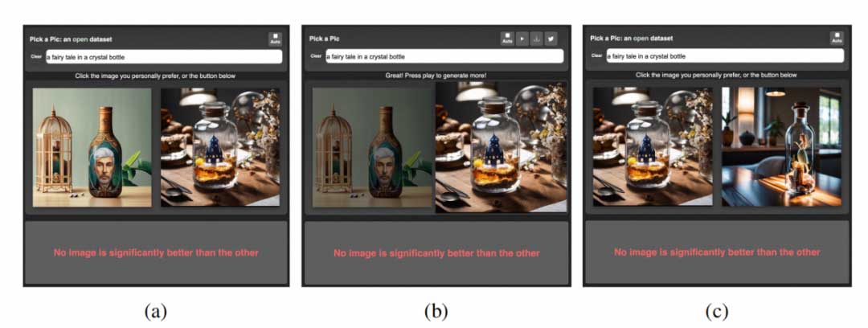Screen dimensions: 868x328
Task: Click the Clear button in panel (a)
Action: click(x=36, y=56)
